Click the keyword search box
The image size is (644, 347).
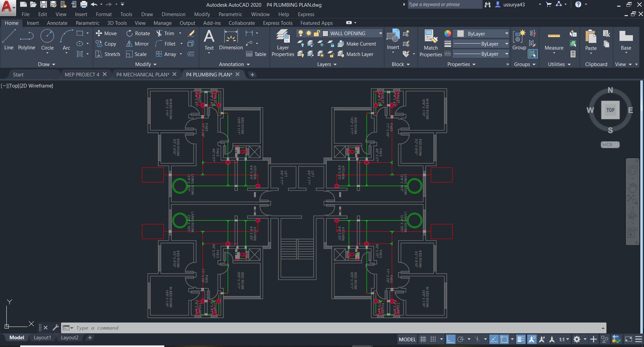click(444, 4)
